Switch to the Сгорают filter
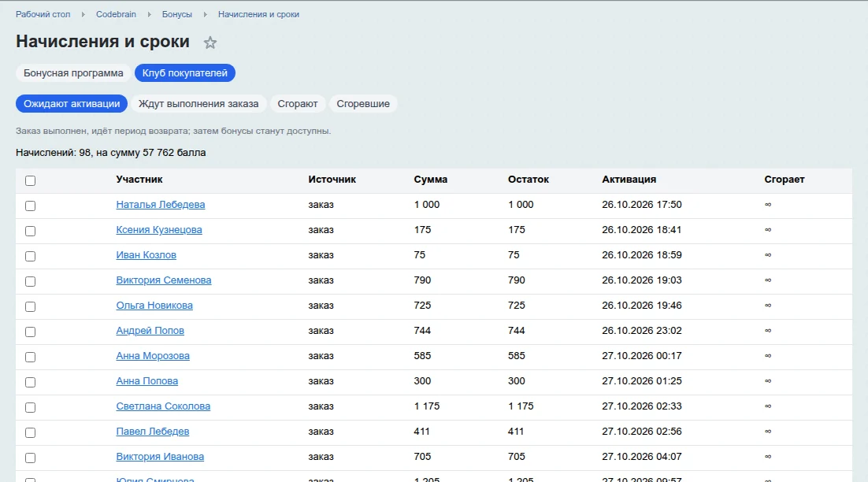868x482 pixels. point(298,103)
